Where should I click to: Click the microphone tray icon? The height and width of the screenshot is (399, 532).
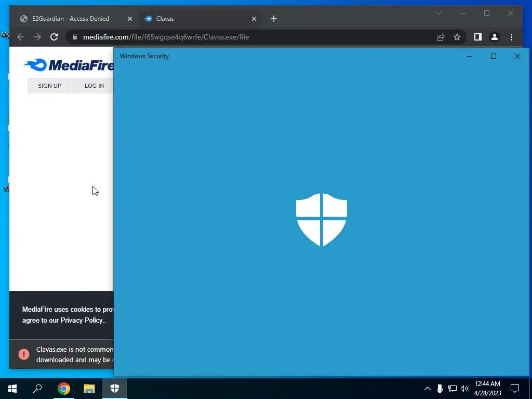[440, 389]
